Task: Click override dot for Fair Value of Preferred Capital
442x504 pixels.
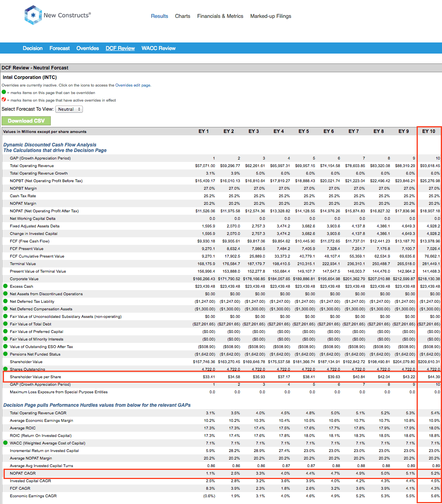Action: coord(6,331)
